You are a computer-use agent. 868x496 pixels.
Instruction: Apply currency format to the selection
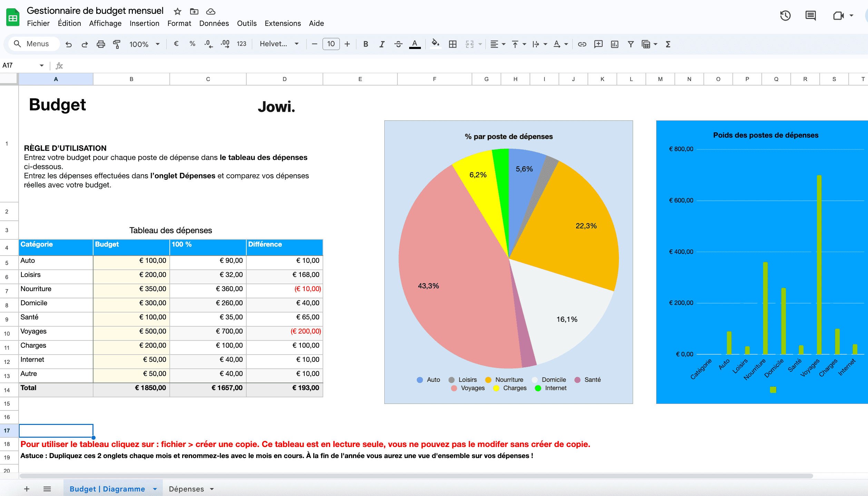click(176, 44)
